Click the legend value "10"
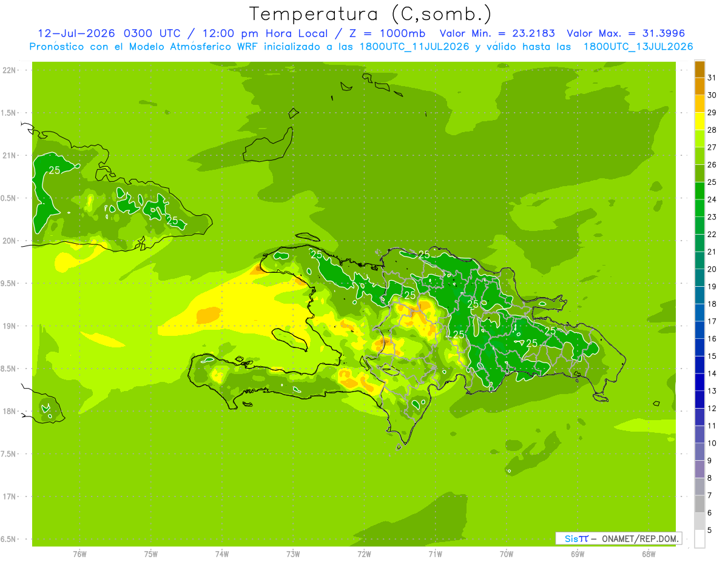Viewport: 728px width, 562px height. click(x=712, y=443)
